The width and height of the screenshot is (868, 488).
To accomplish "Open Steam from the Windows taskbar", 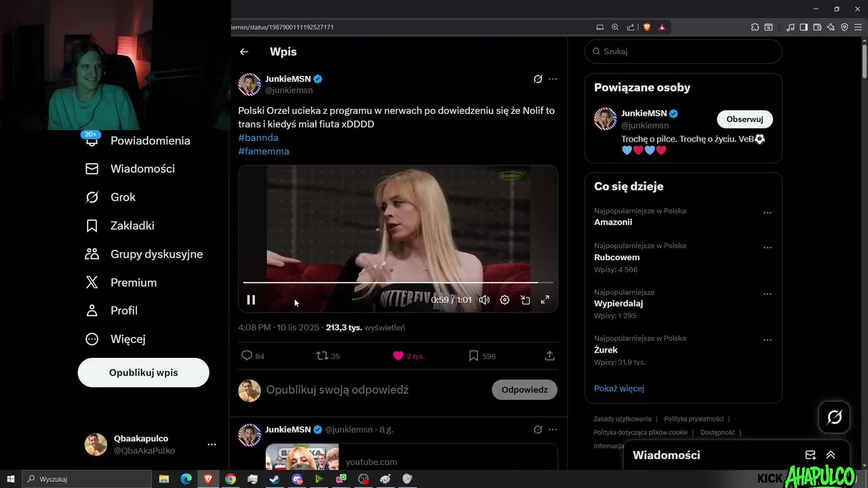I will click(275, 479).
